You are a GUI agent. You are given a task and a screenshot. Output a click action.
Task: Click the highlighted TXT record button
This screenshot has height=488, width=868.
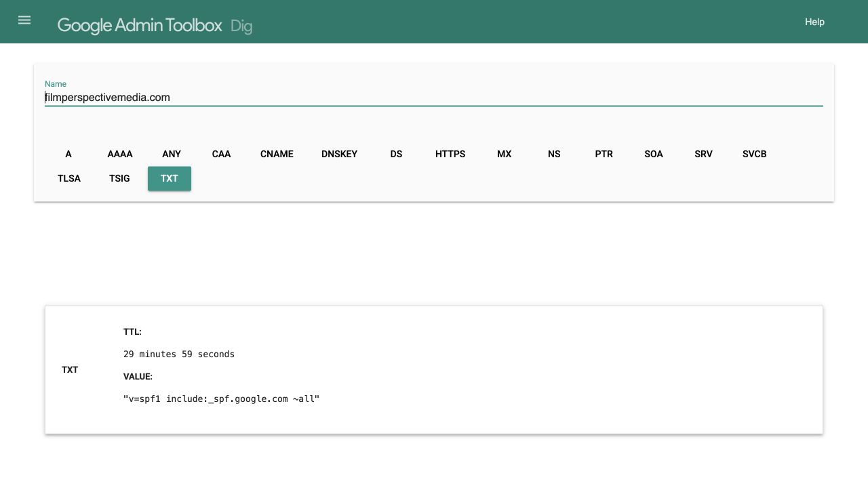170,178
